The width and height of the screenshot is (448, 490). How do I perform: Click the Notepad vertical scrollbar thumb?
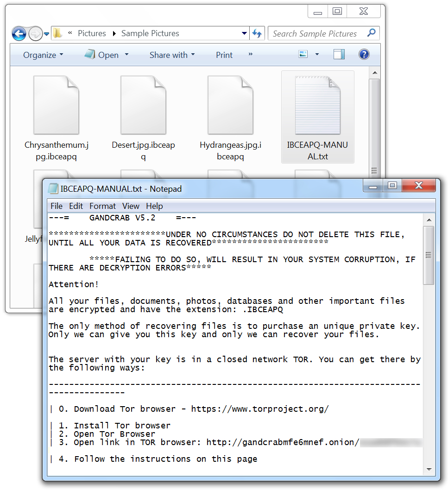click(x=429, y=256)
